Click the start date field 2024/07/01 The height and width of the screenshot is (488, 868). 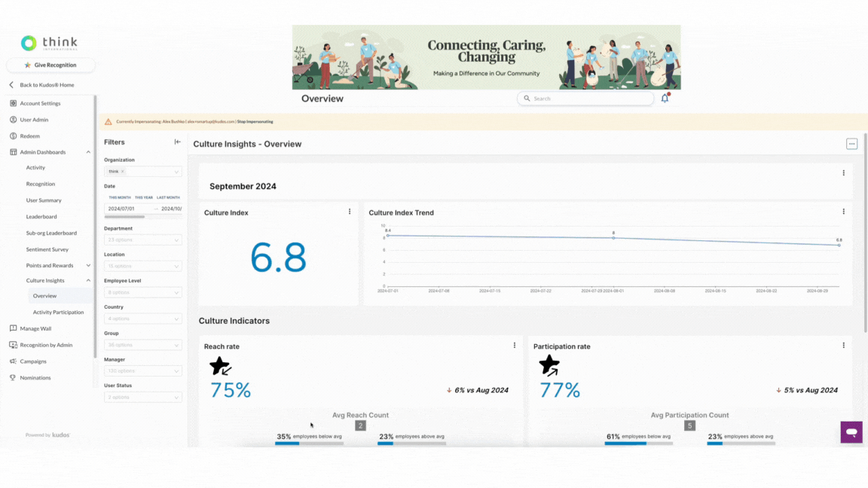point(122,209)
